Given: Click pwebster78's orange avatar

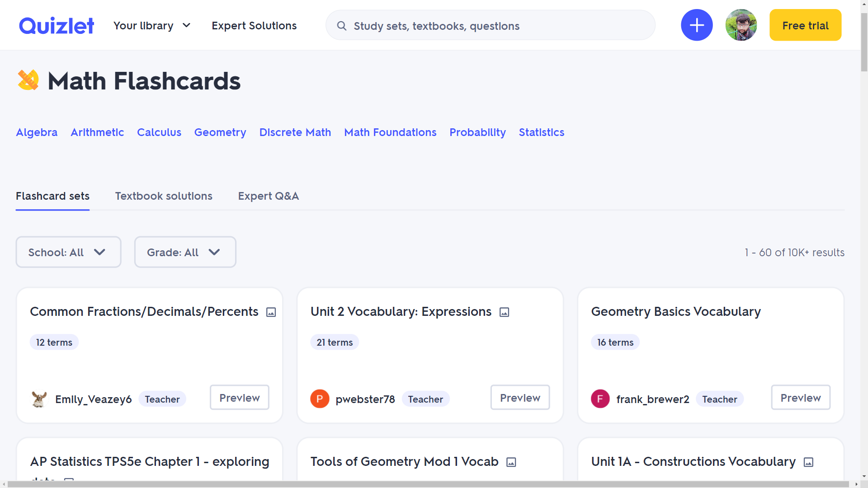Looking at the screenshot, I should click(320, 399).
